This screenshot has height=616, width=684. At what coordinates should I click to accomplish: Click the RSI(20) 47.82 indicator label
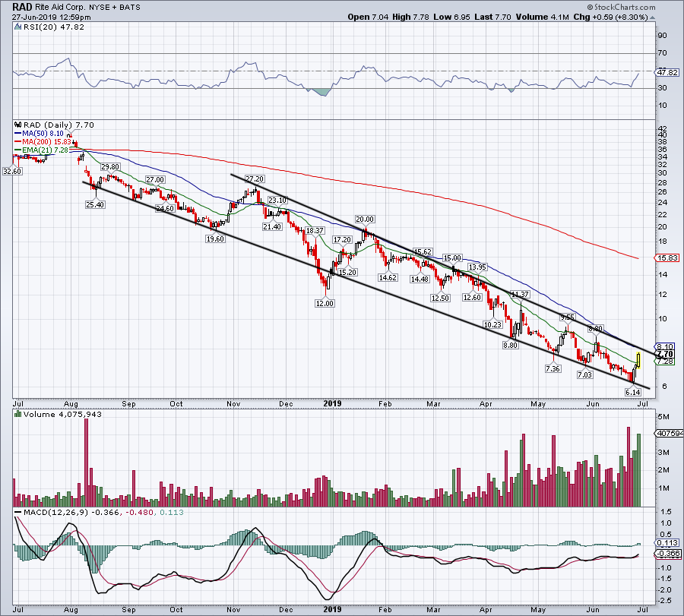[x=54, y=27]
